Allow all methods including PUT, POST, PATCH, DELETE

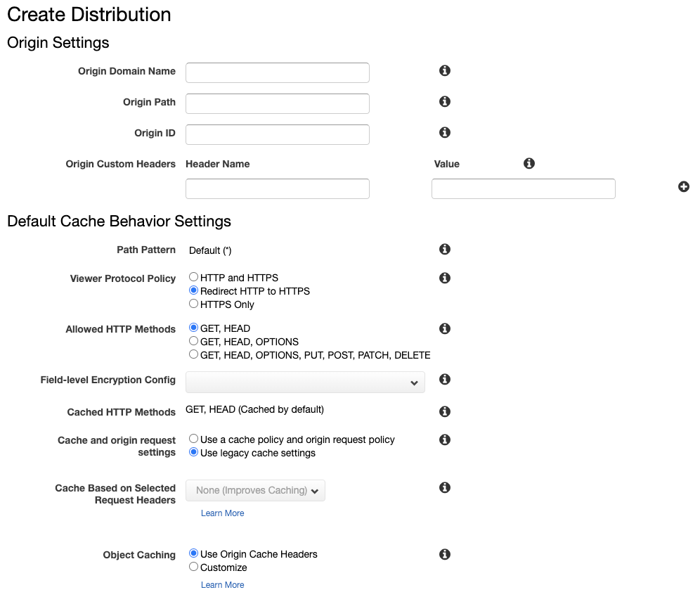tap(193, 354)
